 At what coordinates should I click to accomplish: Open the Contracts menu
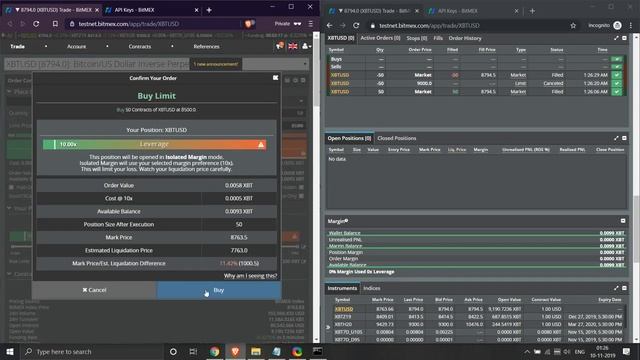click(x=140, y=47)
